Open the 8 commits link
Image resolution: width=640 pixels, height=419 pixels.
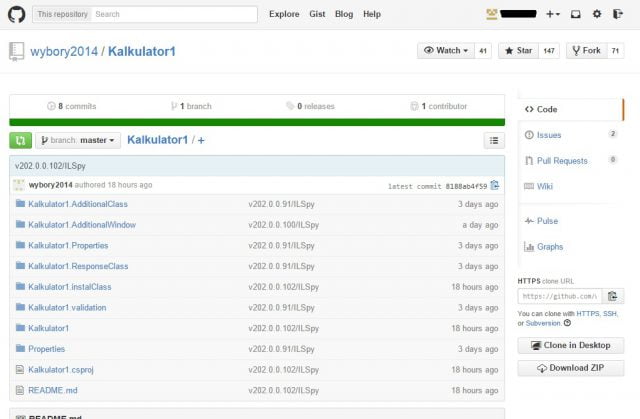72,106
